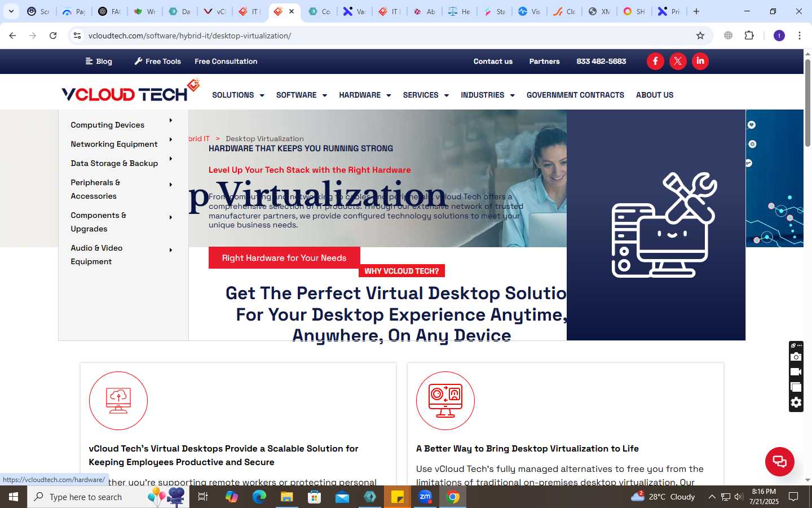Screen dimensions: 812x508
Task: Click Right Hardware for Your Needs button
Action: tap(284, 257)
